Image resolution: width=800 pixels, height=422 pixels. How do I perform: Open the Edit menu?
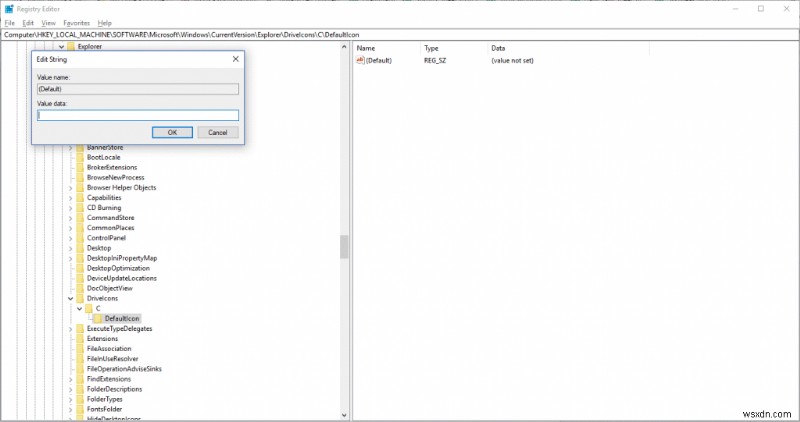28,23
